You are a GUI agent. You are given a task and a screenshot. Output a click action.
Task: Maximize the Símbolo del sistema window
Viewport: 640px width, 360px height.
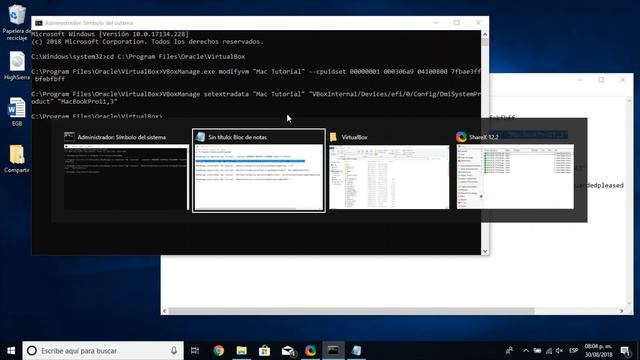point(457,23)
